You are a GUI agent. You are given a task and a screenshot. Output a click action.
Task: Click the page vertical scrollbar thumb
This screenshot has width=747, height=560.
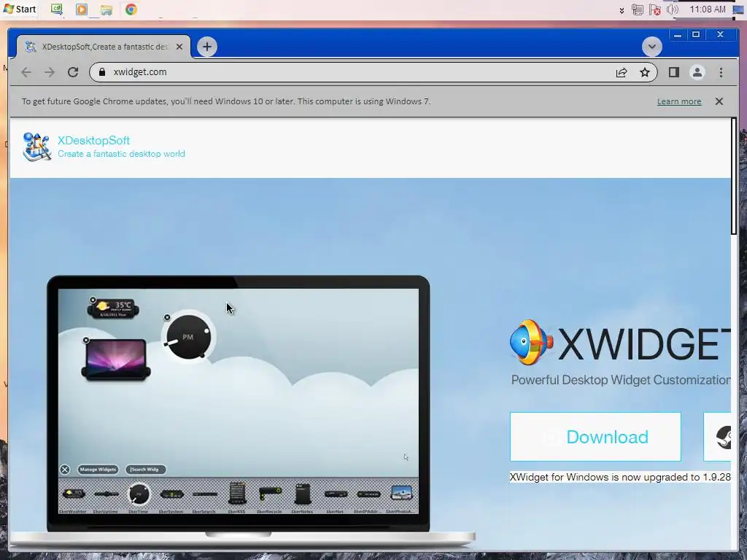click(x=734, y=176)
